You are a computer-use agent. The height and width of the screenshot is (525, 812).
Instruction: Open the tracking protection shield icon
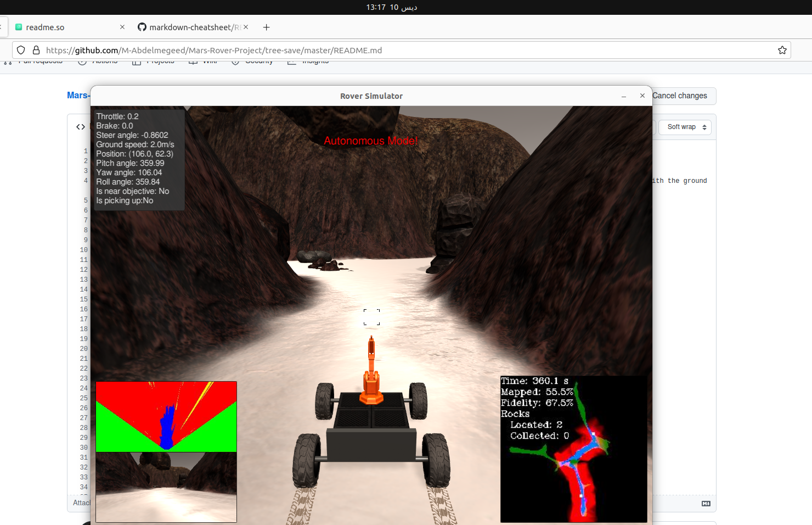pos(21,50)
